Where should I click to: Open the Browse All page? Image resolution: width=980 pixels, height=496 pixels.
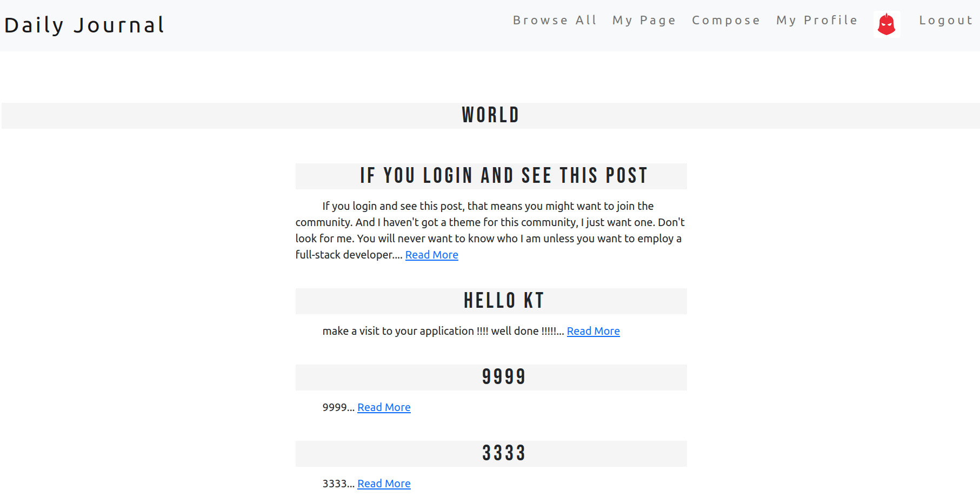point(555,20)
